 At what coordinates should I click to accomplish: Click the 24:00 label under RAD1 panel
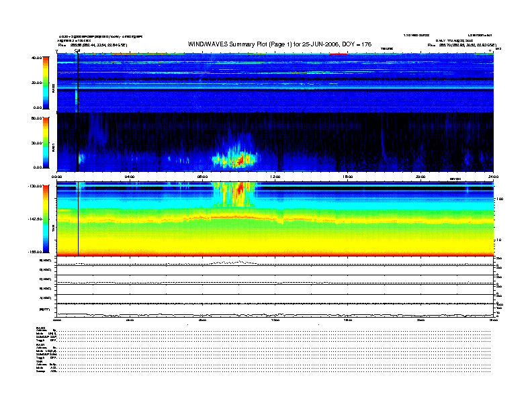click(x=493, y=177)
